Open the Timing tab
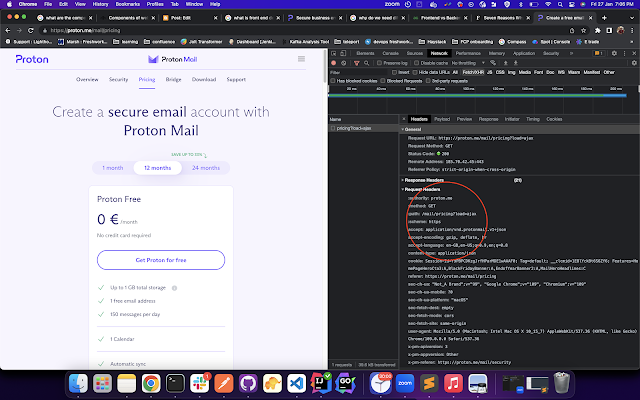The width and height of the screenshot is (640, 400). (533, 119)
